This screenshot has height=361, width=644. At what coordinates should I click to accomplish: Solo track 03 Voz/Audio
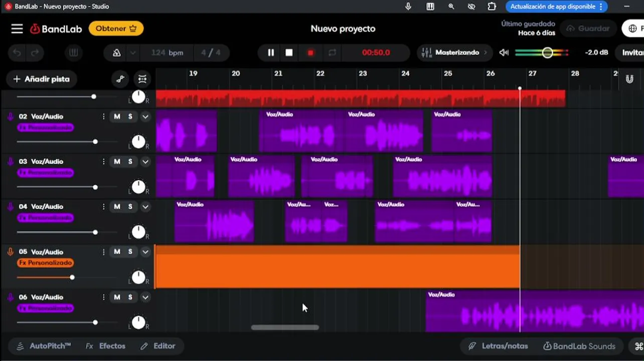coord(130,161)
